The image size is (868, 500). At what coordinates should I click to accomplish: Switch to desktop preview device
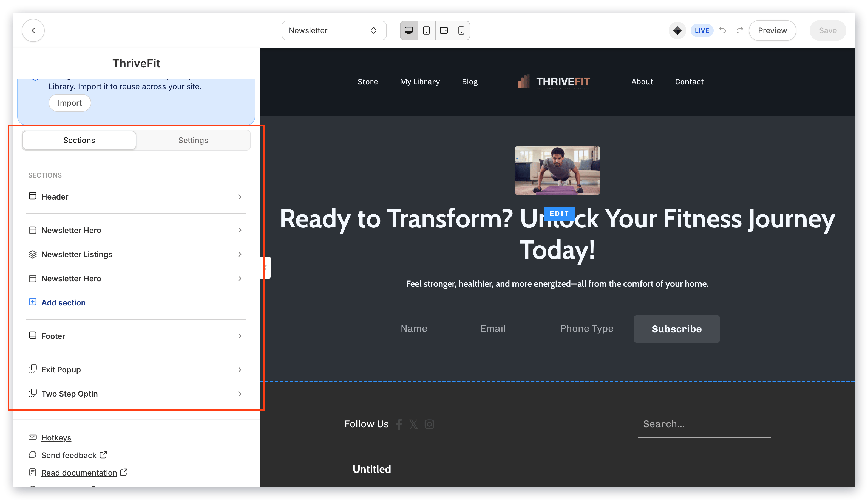tap(409, 30)
